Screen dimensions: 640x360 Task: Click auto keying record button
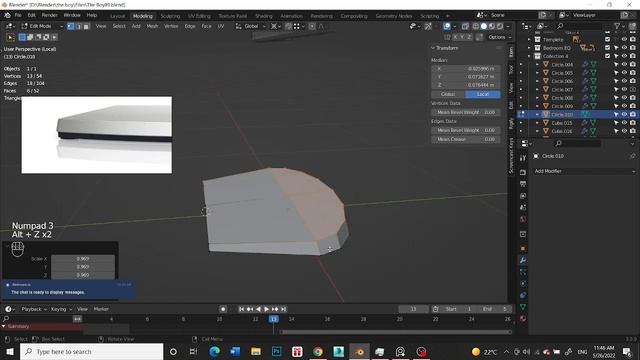223,309
